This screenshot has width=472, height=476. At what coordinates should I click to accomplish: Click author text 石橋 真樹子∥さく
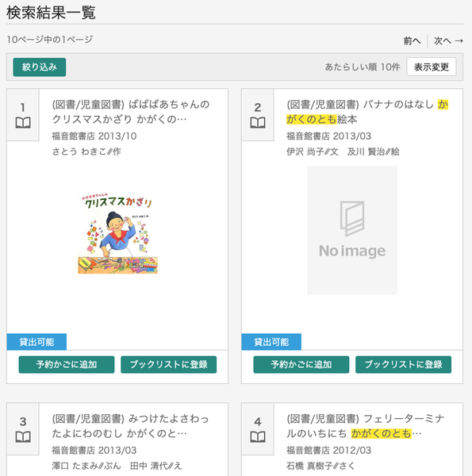(320, 466)
